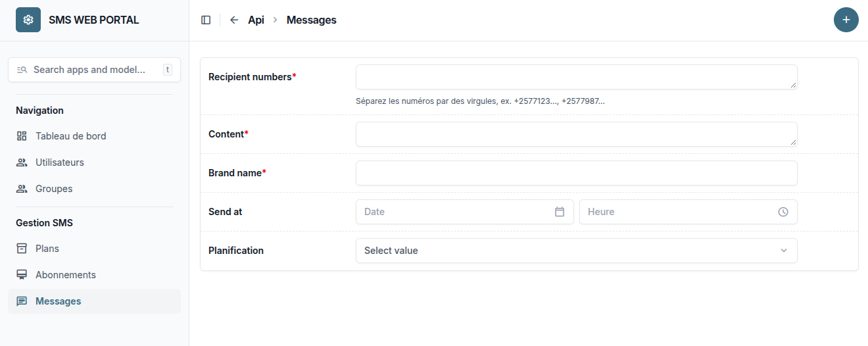Expand the Planification chevron arrow
This screenshot has width=868, height=346.
point(784,251)
